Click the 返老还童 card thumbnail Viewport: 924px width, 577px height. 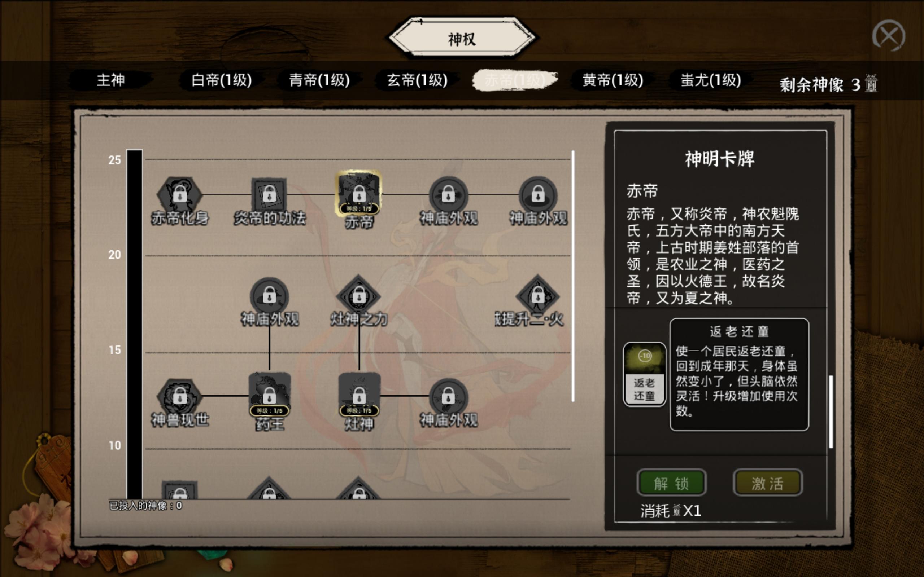coord(645,374)
